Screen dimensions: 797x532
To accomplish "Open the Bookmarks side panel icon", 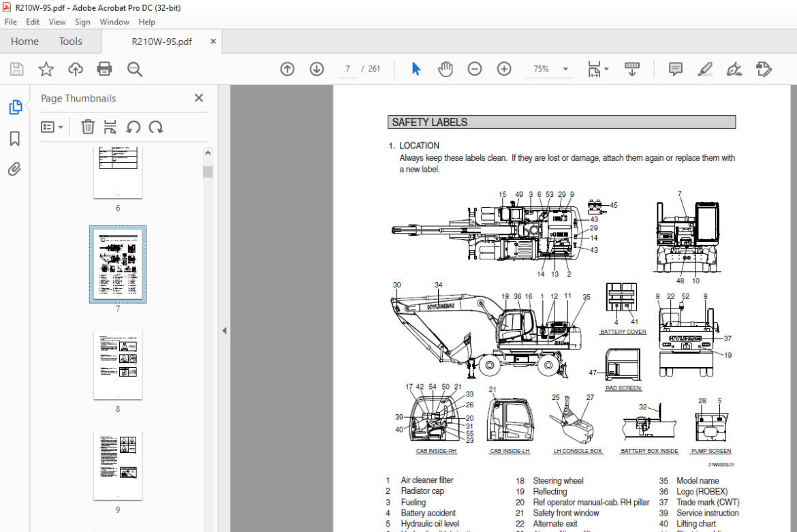I will [x=15, y=138].
